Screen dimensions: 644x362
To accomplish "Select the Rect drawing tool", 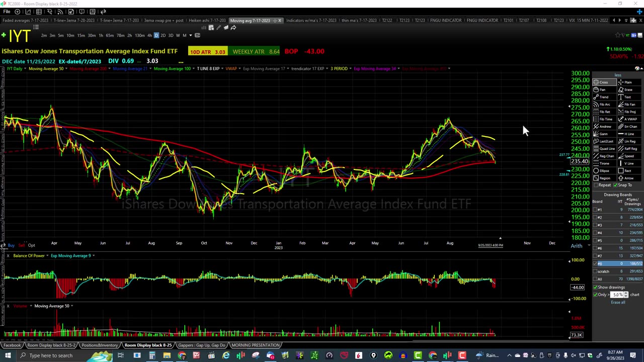I will pos(629,170).
